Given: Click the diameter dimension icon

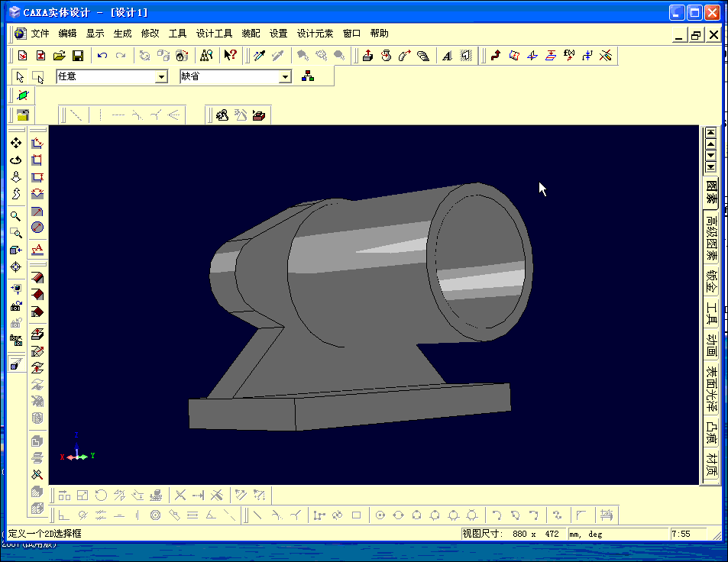Looking at the screenshot, I should [x=37, y=228].
